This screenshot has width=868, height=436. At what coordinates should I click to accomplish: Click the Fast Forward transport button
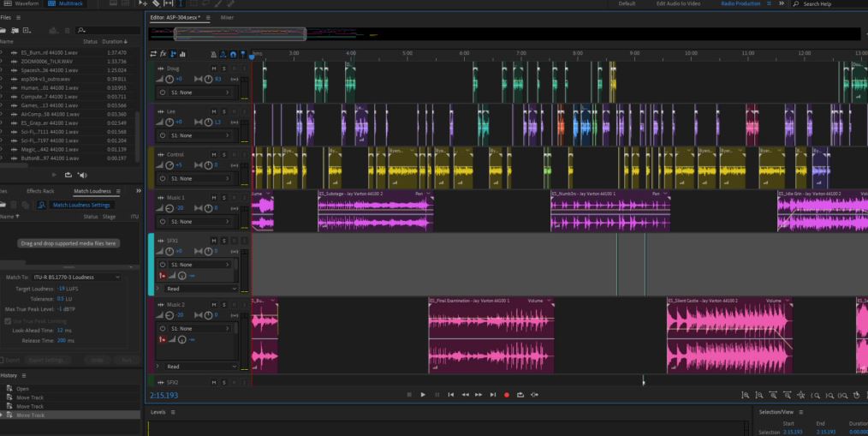tap(479, 395)
